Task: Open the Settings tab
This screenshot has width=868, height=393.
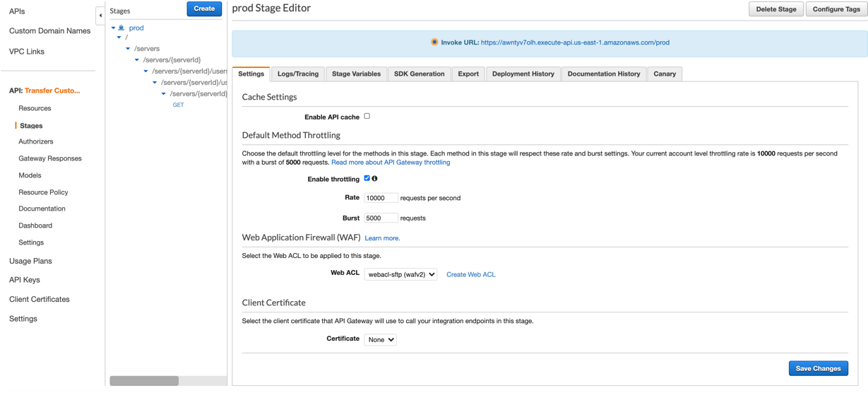Action: click(x=251, y=74)
